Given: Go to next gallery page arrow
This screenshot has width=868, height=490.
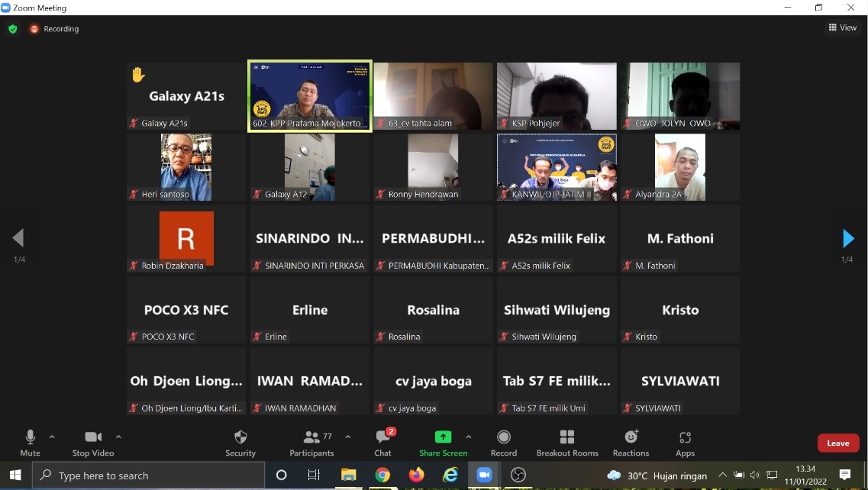Looking at the screenshot, I should click(847, 239).
